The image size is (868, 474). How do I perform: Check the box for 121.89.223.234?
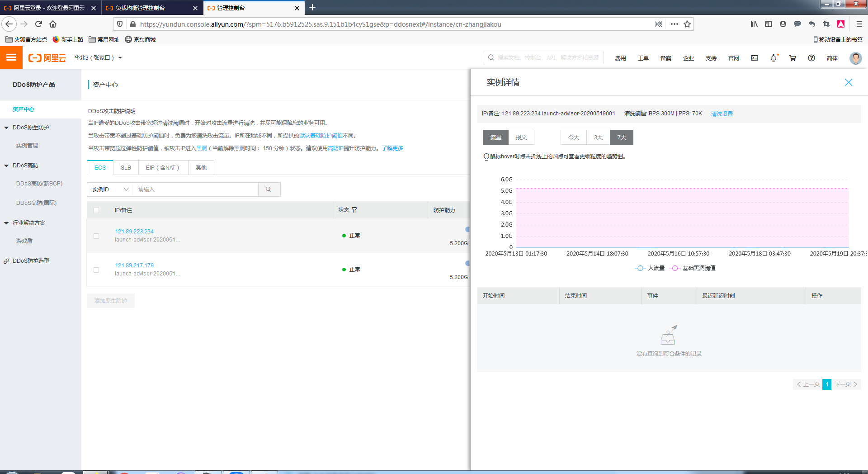pyautogui.click(x=96, y=236)
